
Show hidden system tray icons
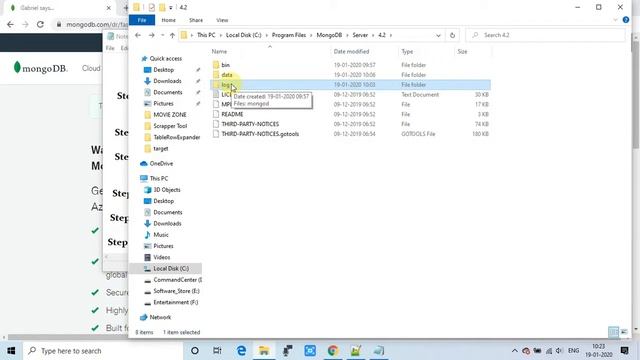click(x=514, y=351)
